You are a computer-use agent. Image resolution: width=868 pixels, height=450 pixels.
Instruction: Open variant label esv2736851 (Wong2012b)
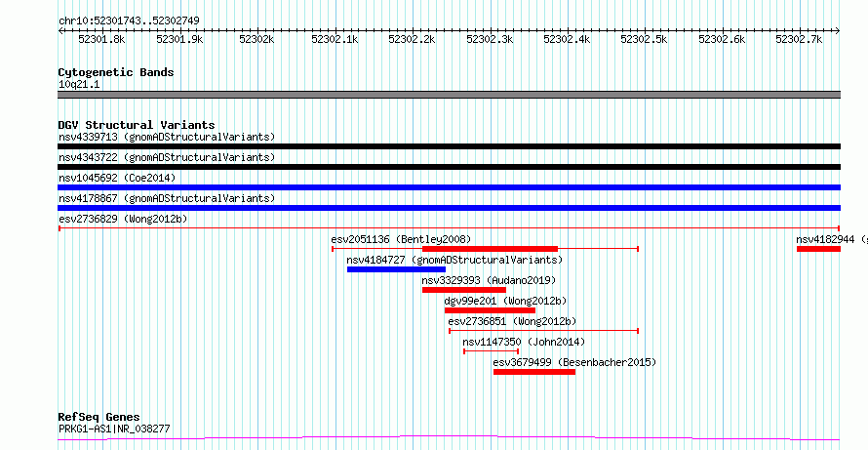coord(512,321)
